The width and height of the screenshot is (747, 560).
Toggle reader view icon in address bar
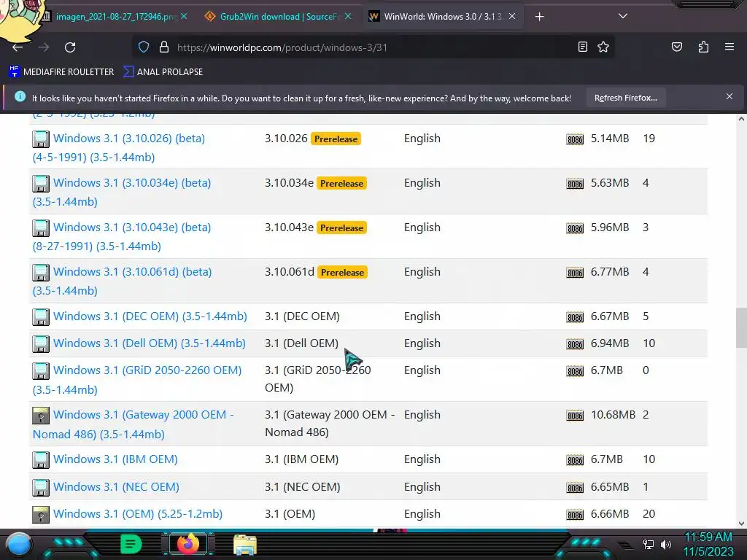click(582, 47)
